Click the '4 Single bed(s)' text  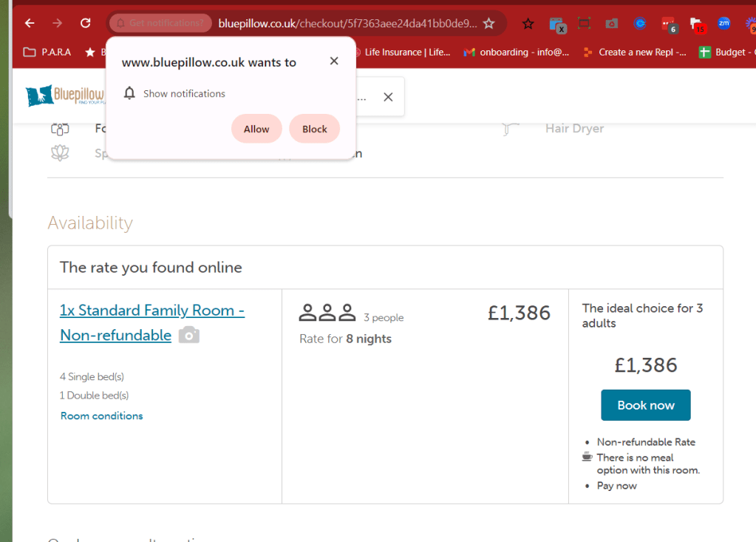coord(92,376)
